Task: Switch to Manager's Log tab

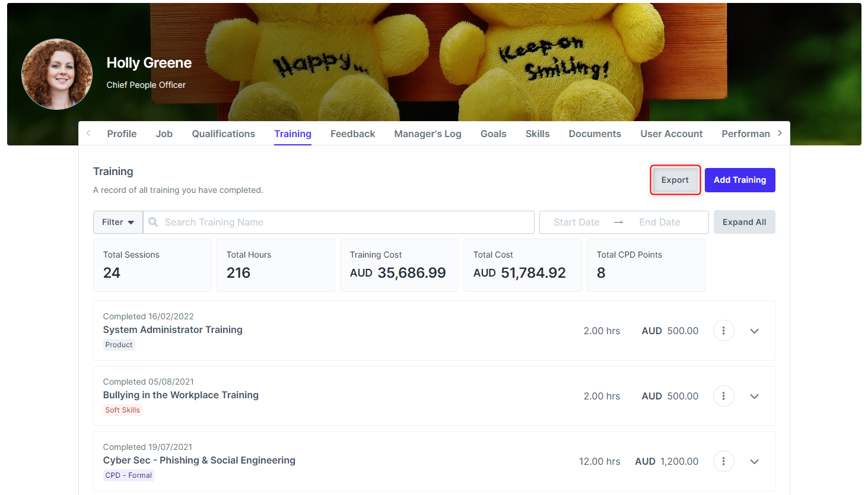Action: [428, 134]
